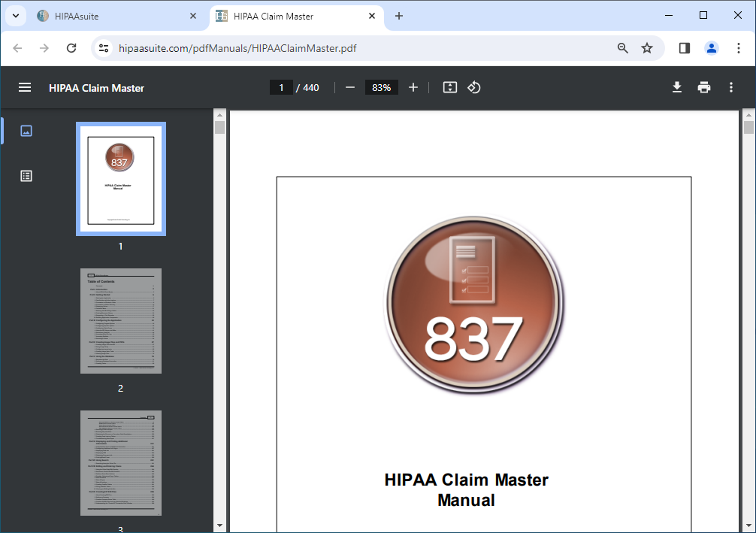
Task: Click the address bar URL
Action: coord(237,48)
